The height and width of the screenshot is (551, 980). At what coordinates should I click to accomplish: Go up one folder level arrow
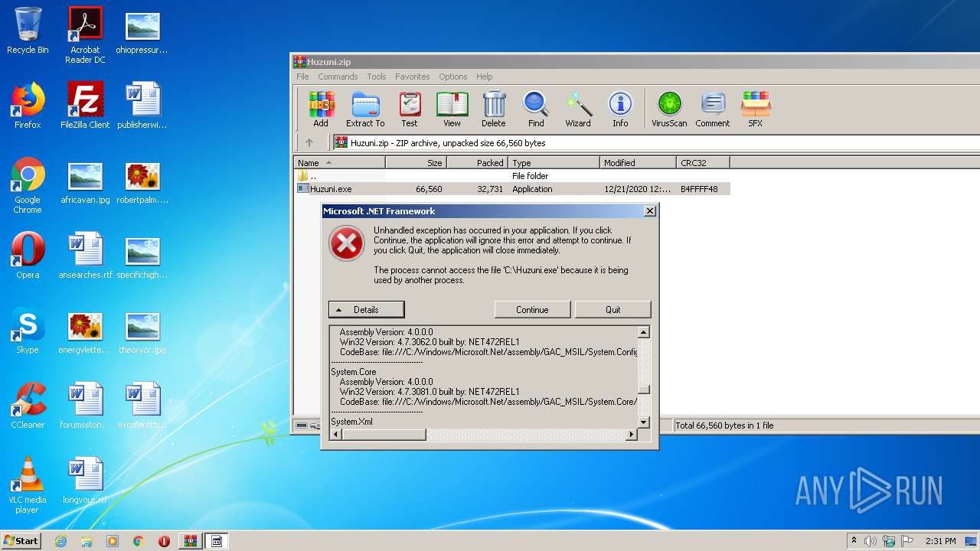(309, 142)
